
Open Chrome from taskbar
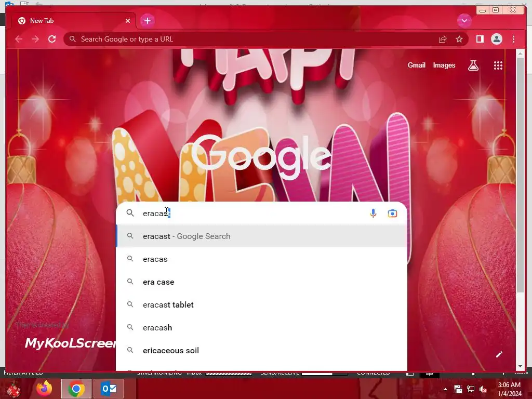(x=76, y=389)
